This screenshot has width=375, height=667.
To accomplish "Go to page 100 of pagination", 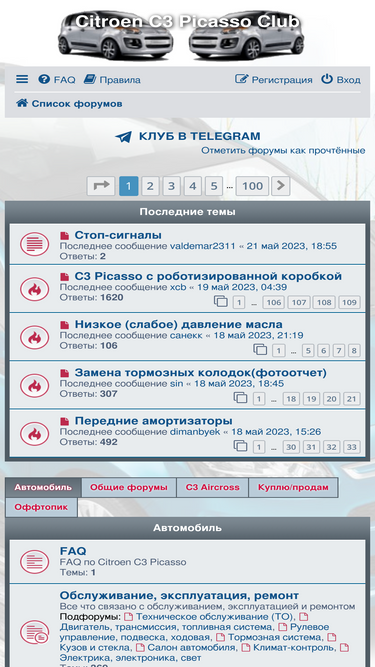I will pos(252,186).
